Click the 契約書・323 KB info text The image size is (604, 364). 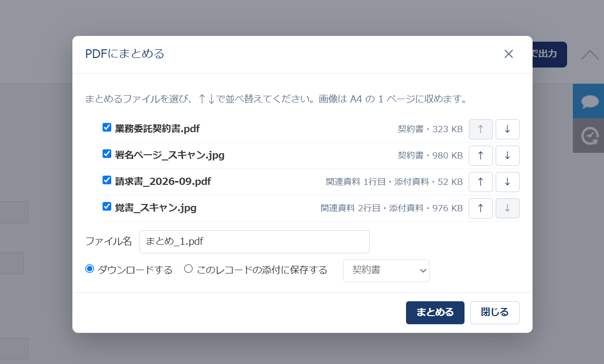click(x=430, y=129)
